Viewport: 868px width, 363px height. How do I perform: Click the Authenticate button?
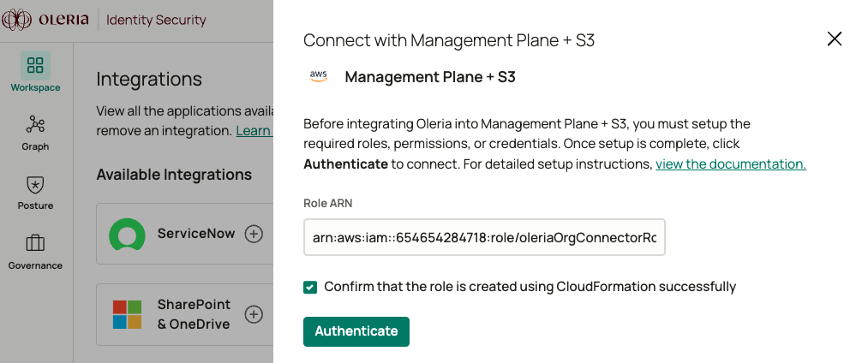coord(356,331)
